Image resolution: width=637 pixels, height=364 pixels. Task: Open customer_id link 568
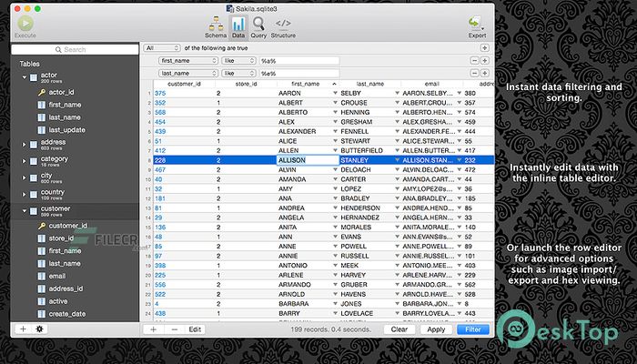point(160,112)
